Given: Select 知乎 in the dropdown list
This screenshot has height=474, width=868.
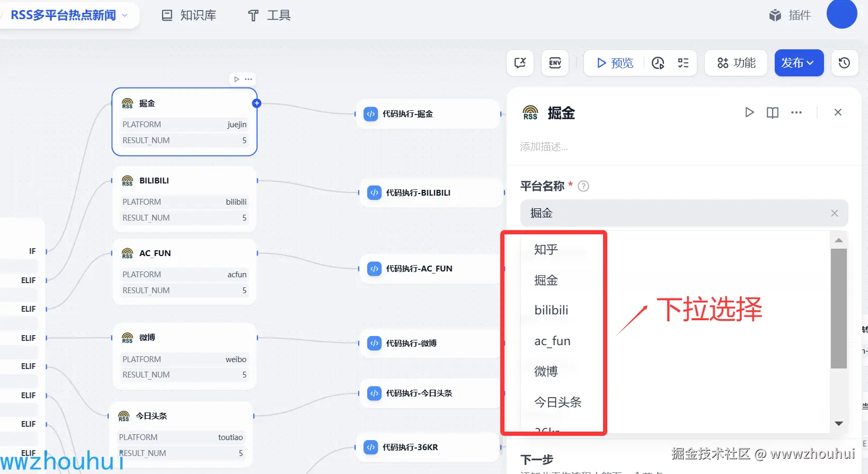Looking at the screenshot, I should 546,249.
